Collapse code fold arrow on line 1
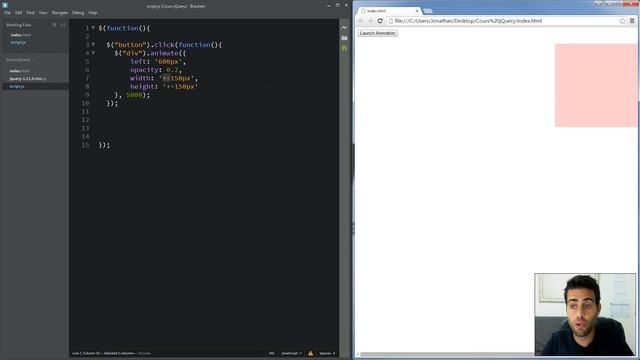Viewport: 640px width, 360px height. pos(93,28)
